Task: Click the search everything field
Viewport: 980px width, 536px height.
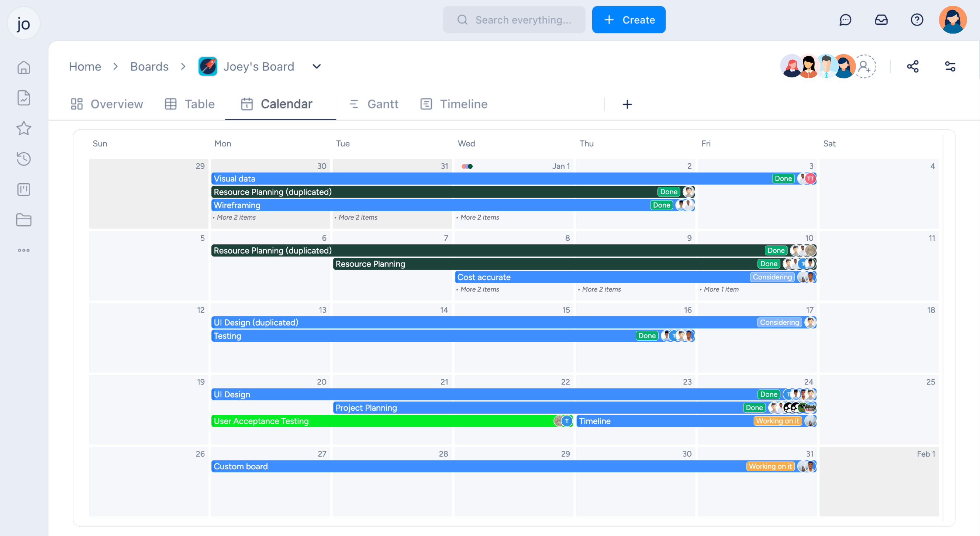Action: 514,20
